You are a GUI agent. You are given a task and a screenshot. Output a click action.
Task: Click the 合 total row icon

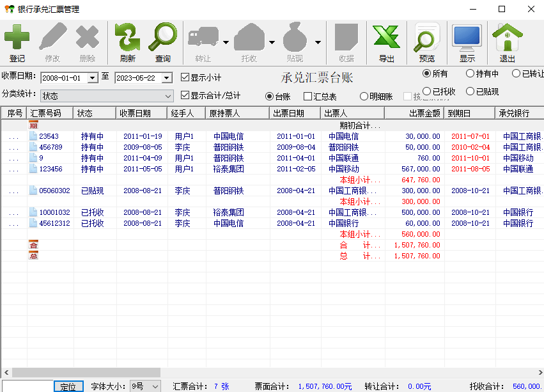pos(33,245)
